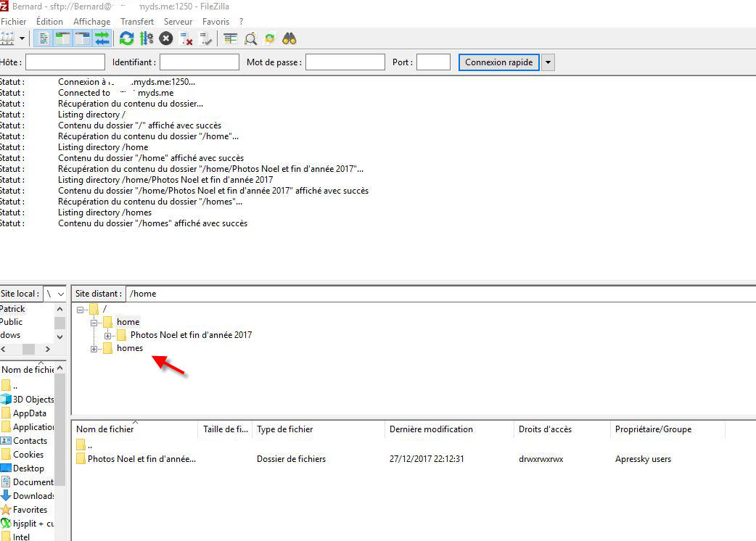
Task: Open the directory listing filters dialog
Action: coord(231,38)
